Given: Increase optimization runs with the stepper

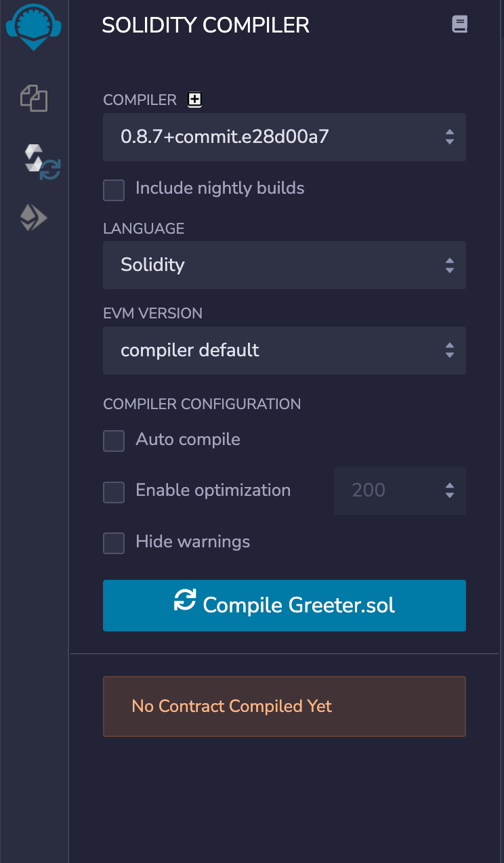Looking at the screenshot, I should [449, 486].
